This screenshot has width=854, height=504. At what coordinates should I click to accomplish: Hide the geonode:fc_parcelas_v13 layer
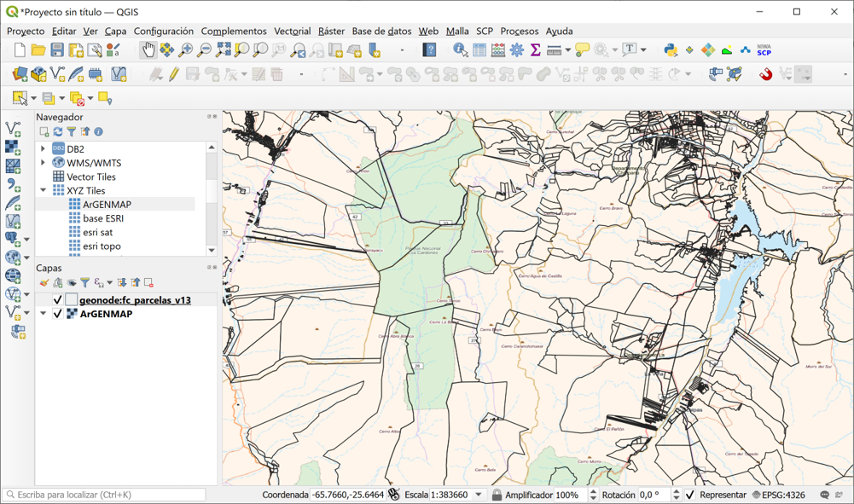click(x=57, y=300)
